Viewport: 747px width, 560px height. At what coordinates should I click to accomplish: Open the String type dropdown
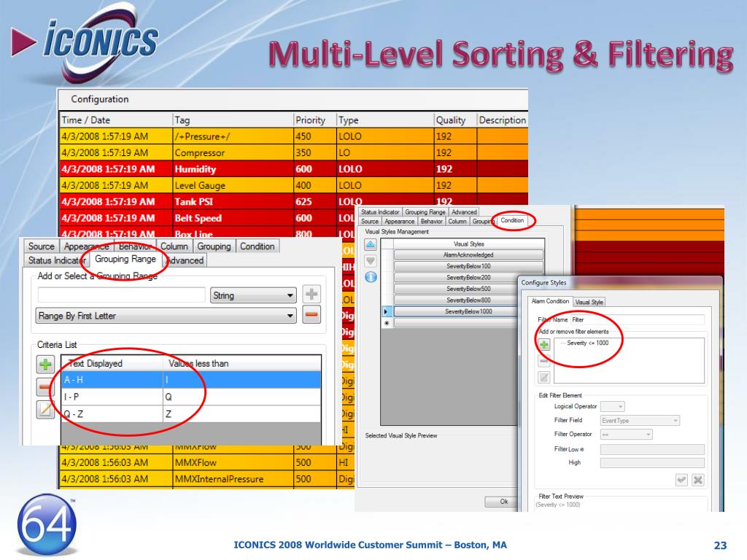(253, 296)
